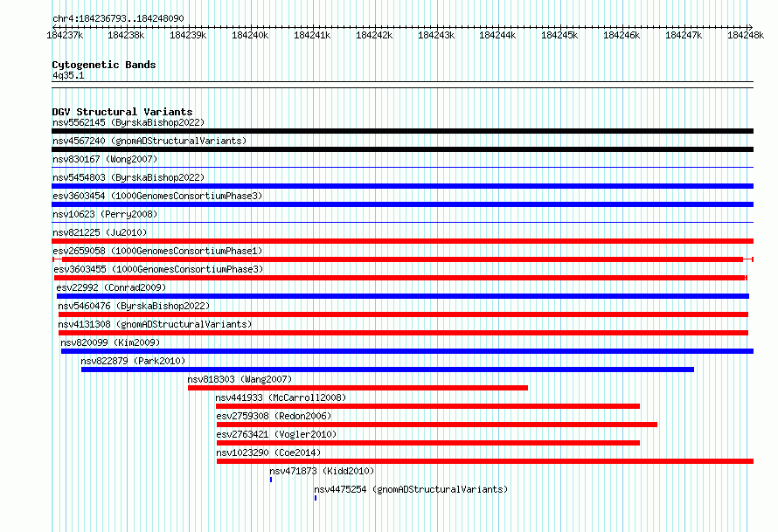The width and height of the screenshot is (778, 532).
Task: Select the nsv818303 (Wang2007) label
Action: pyautogui.click(x=240, y=379)
